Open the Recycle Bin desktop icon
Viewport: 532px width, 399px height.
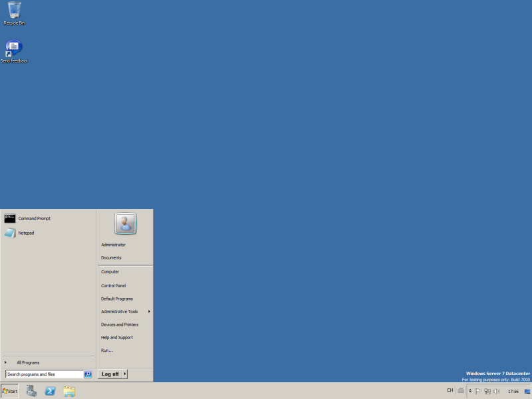pos(14,13)
